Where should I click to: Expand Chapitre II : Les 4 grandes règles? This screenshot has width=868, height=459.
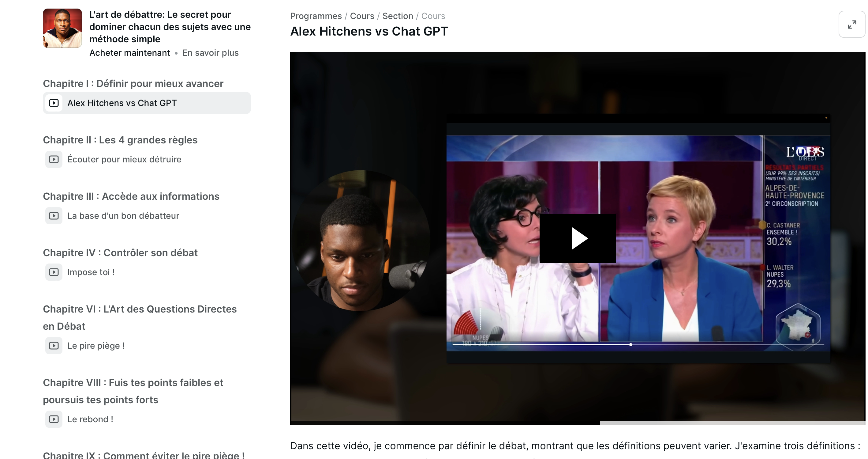pos(120,140)
